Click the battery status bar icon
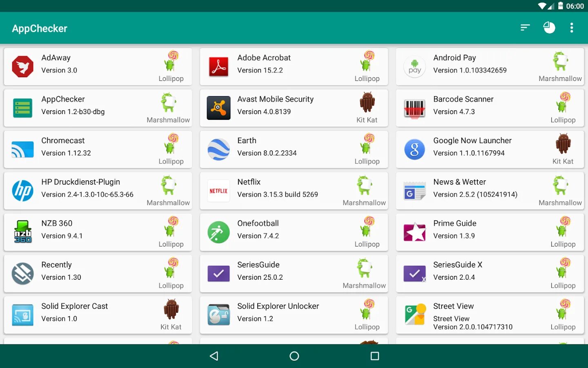This screenshot has width=588, height=368. (561, 6)
